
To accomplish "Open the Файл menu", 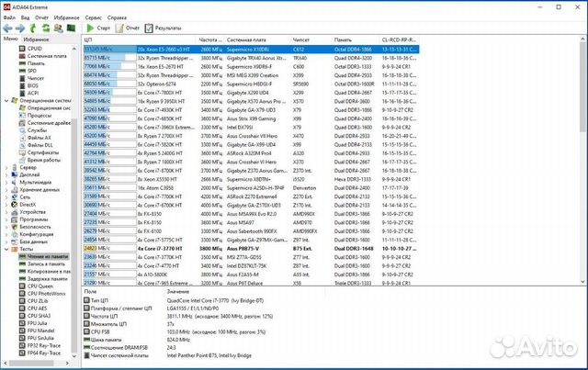I will (x=9, y=17).
